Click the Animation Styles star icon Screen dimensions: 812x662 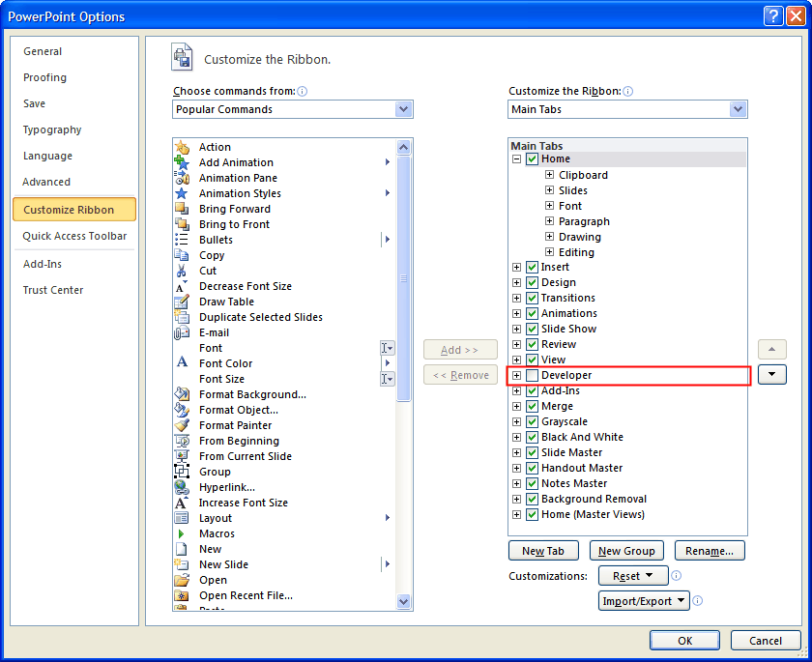tap(182, 193)
